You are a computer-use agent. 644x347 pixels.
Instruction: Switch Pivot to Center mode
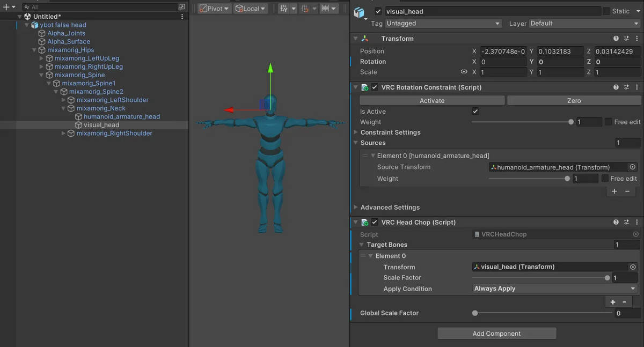tap(213, 8)
